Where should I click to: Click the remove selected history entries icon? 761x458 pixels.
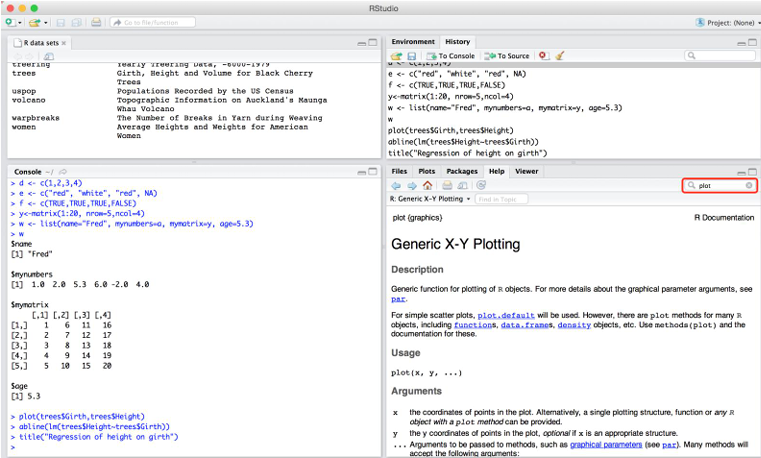click(543, 55)
